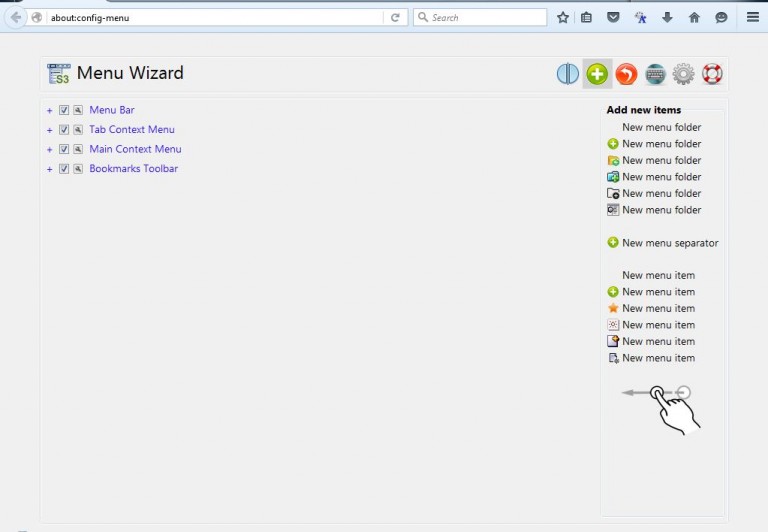Open the Firefox hamburger menu
The image size is (768, 532).
752,17
